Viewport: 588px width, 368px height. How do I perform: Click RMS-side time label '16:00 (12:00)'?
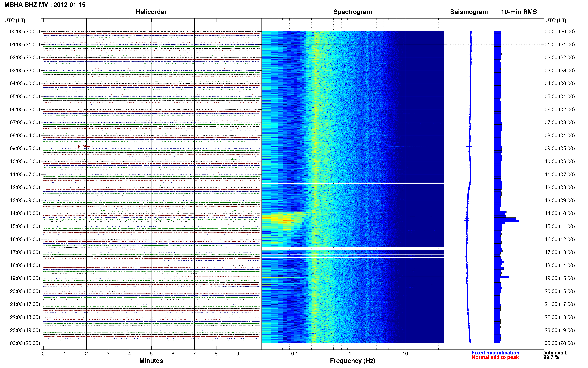(x=560, y=239)
